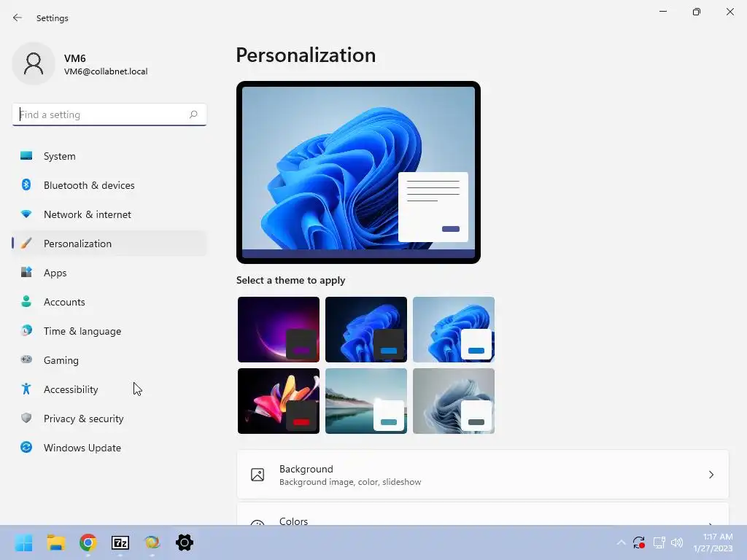This screenshot has width=747, height=560.
Task: Apply the gray flow theme
Action: 454,401
